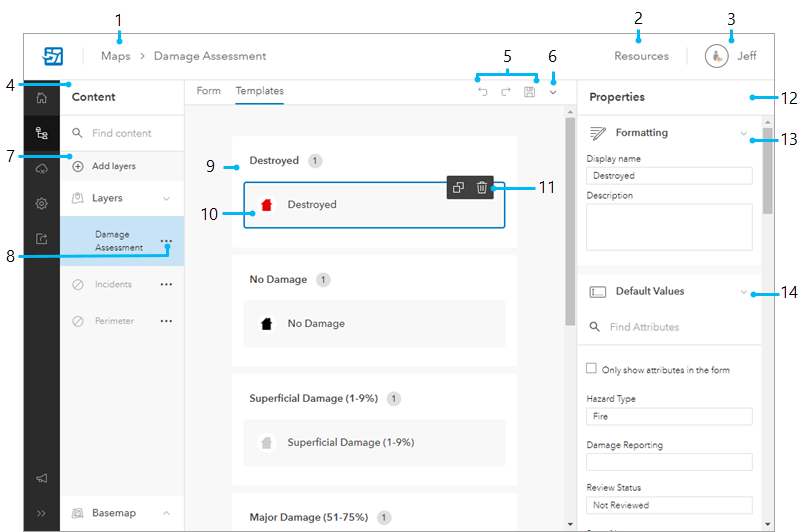Collapse the Default Values section
807x532 pixels.
743,292
